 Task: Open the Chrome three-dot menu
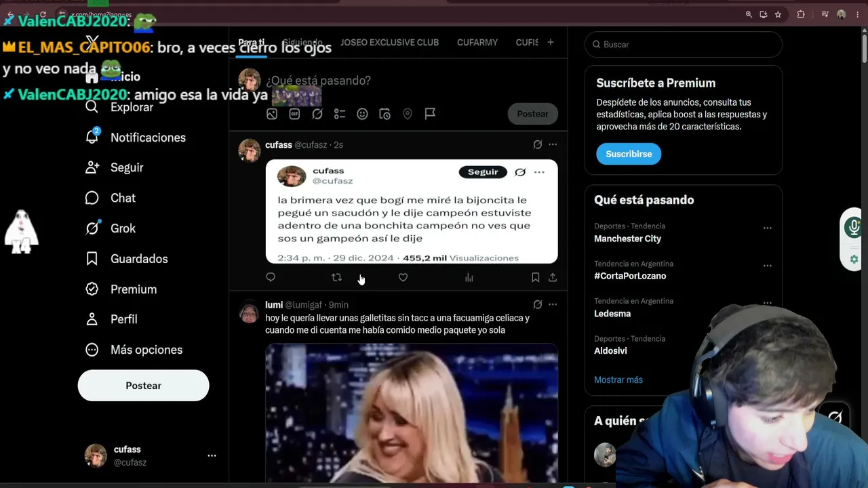click(857, 14)
